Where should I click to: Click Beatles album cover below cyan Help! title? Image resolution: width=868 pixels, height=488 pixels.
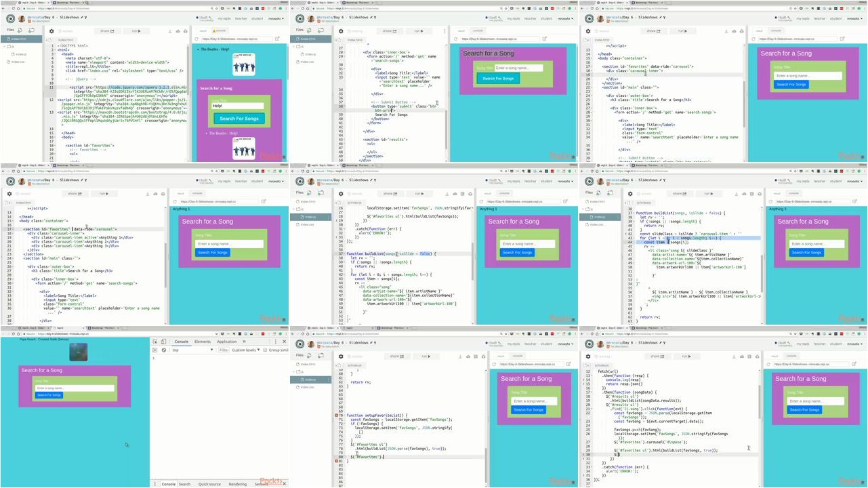point(244,65)
